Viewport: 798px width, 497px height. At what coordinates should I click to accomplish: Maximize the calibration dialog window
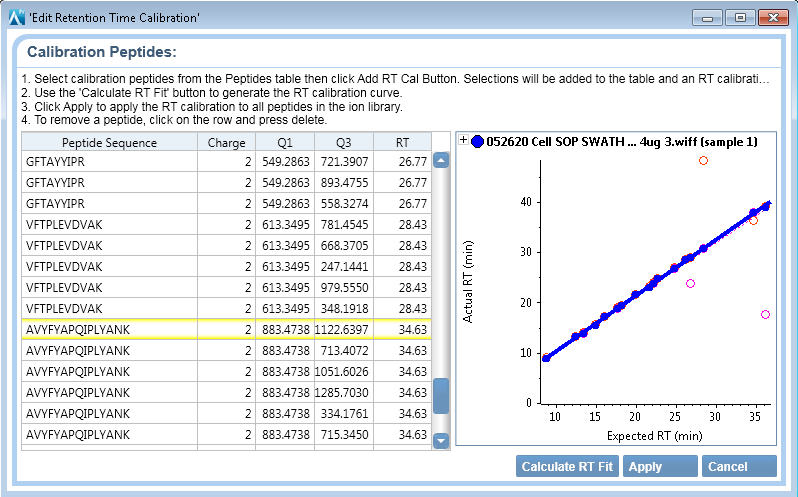click(x=740, y=17)
